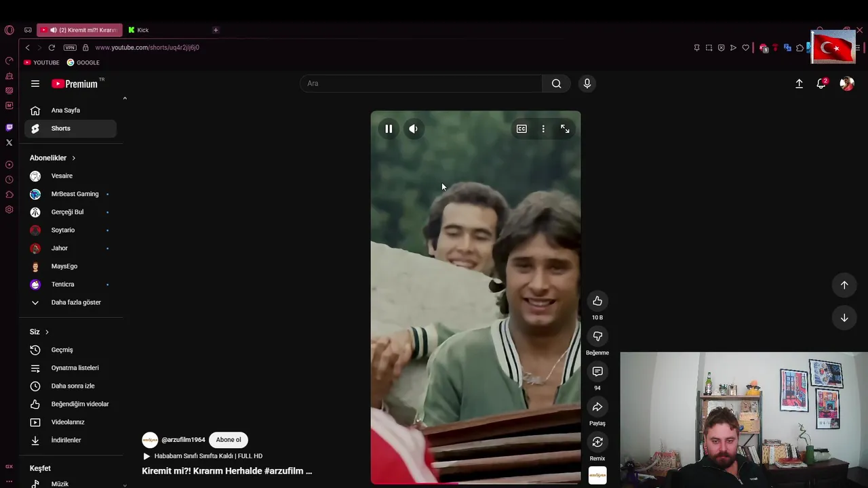The height and width of the screenshot is (488, 868).
Task: Expand the Siz section
Action: 39,331
